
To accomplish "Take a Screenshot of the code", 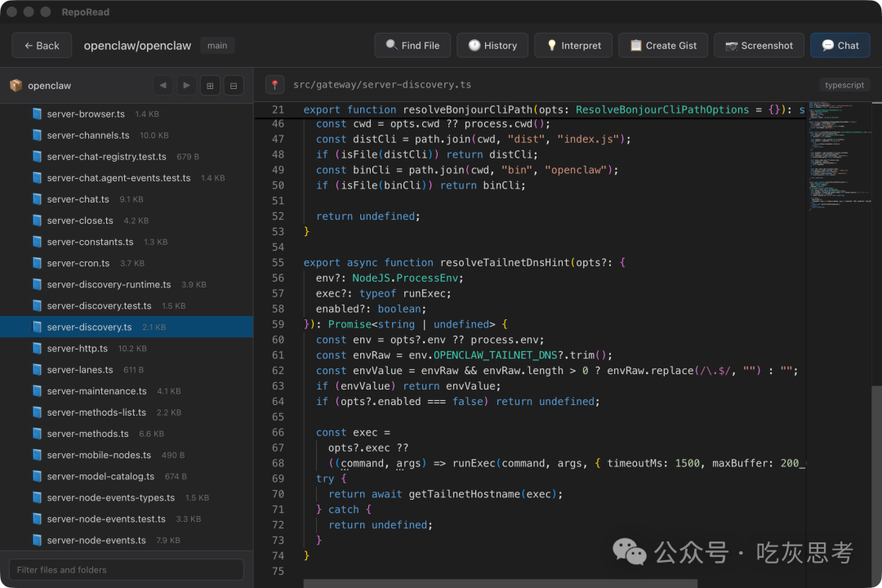I will [x=759, y=46].
